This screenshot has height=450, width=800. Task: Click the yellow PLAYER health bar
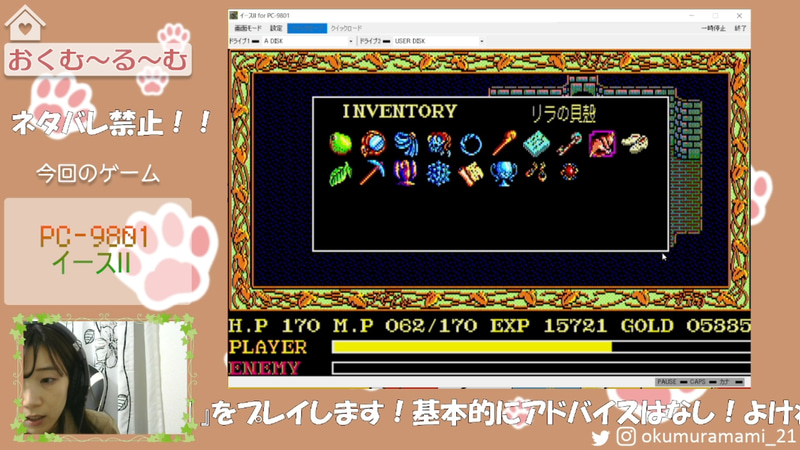(472, 347)
